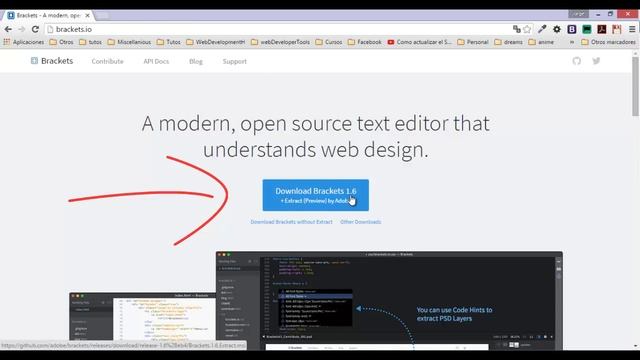Activate the eyedropper extension icon
This screenshot has height=360, width=640.
[x=542, y=29]
